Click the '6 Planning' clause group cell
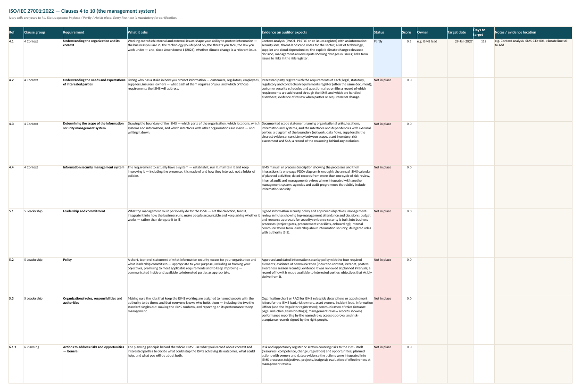The height and width of the screenshot is (392, 581). click(x=43, y=363)
